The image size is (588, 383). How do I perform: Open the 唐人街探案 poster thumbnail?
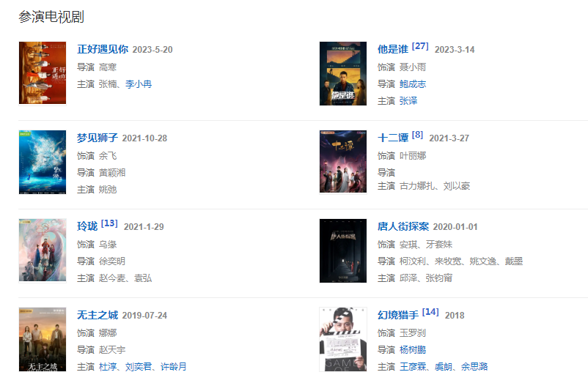[x=342, y=251]
